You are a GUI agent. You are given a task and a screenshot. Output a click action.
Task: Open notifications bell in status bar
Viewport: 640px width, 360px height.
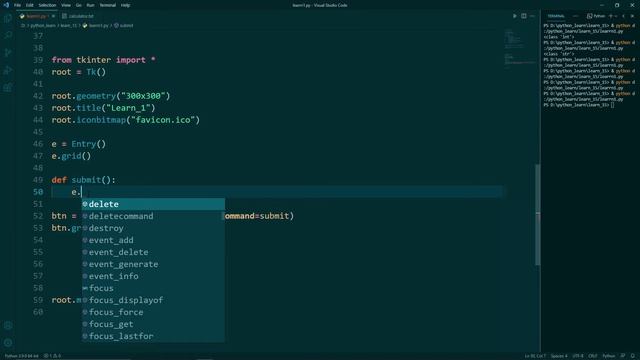[633, 356]
